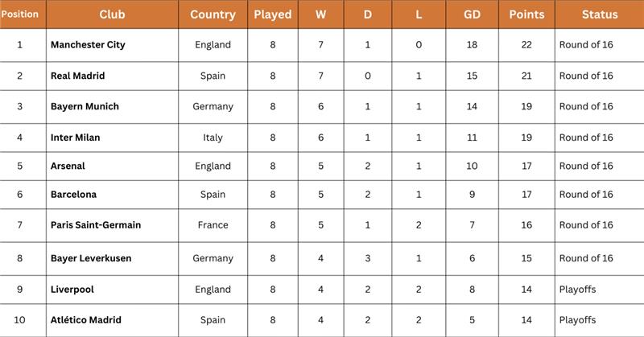The image size is (644, 337).
Task: Click the Country column header
Action: (213, 14)
